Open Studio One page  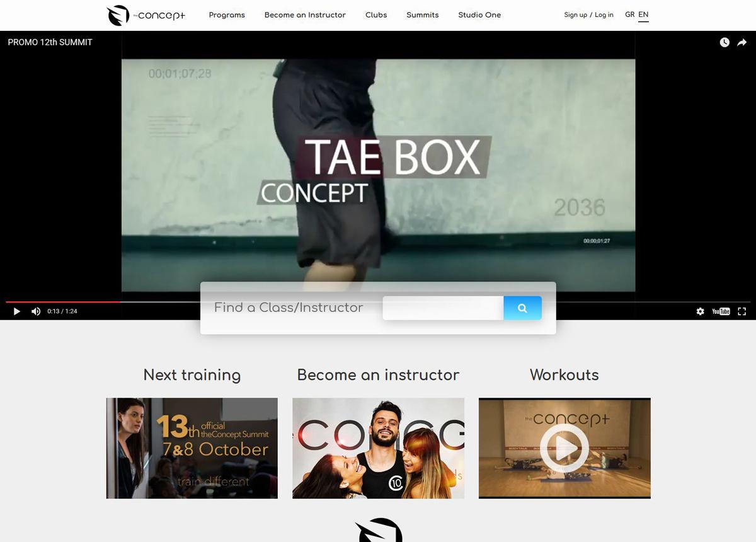(479, 15)
